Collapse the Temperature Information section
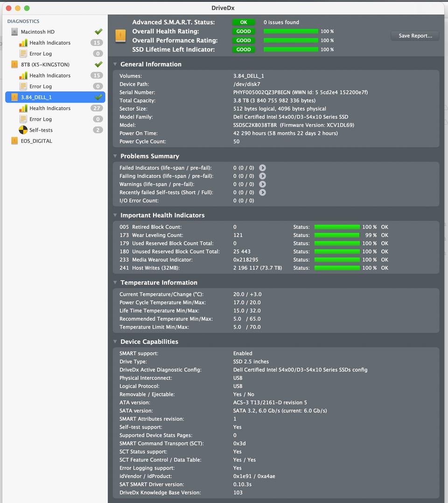 click(115, 282)
